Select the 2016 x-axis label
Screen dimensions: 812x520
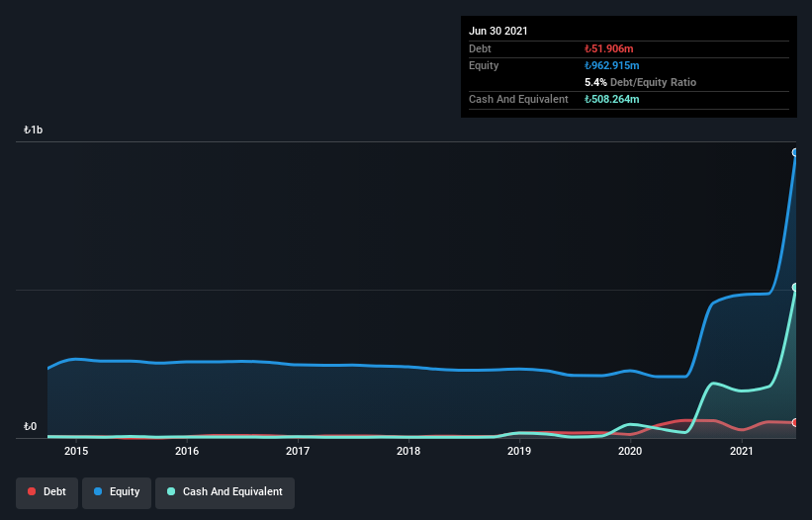pos(187,451)
